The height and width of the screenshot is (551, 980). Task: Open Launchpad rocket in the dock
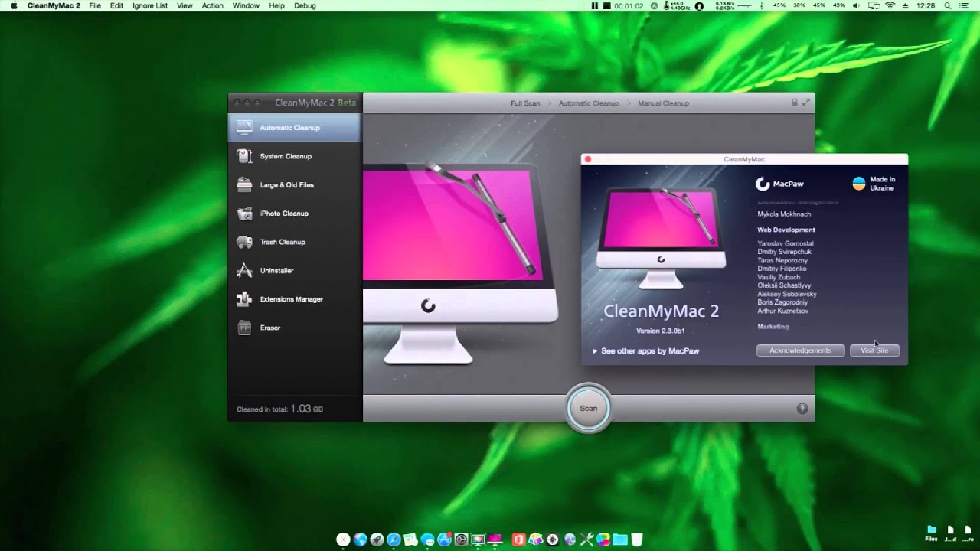point(377,540)
